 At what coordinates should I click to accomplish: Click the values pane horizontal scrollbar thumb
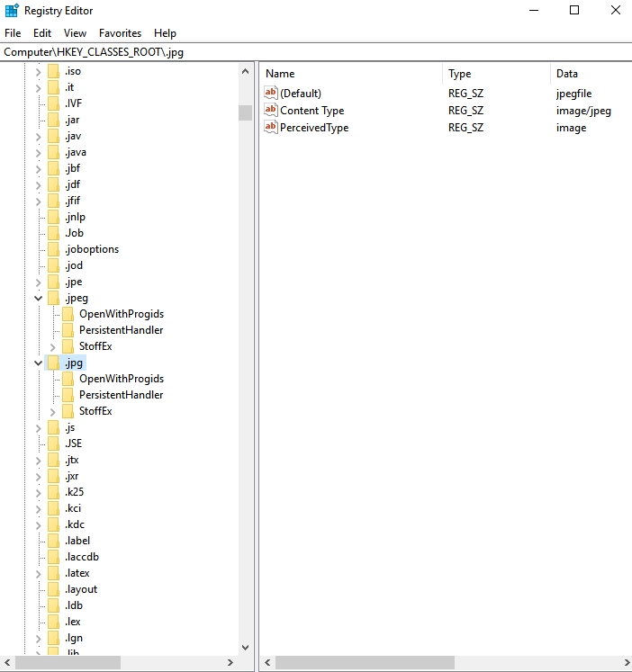tap(365, 663)
